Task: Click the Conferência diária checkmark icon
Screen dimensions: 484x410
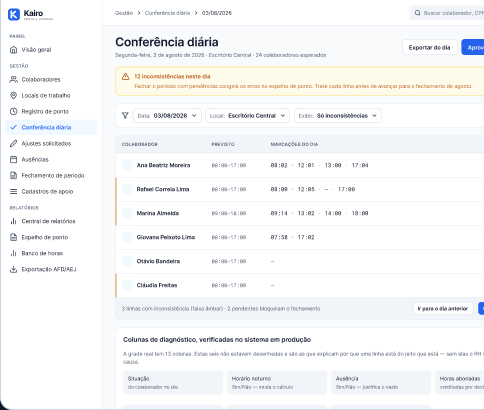Action: (x=13, y=127)
